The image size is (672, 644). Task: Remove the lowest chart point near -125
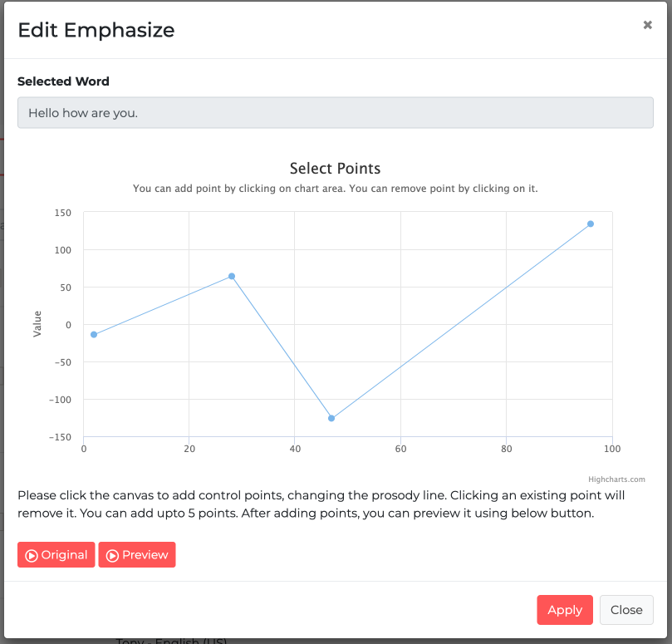[331, 418]
